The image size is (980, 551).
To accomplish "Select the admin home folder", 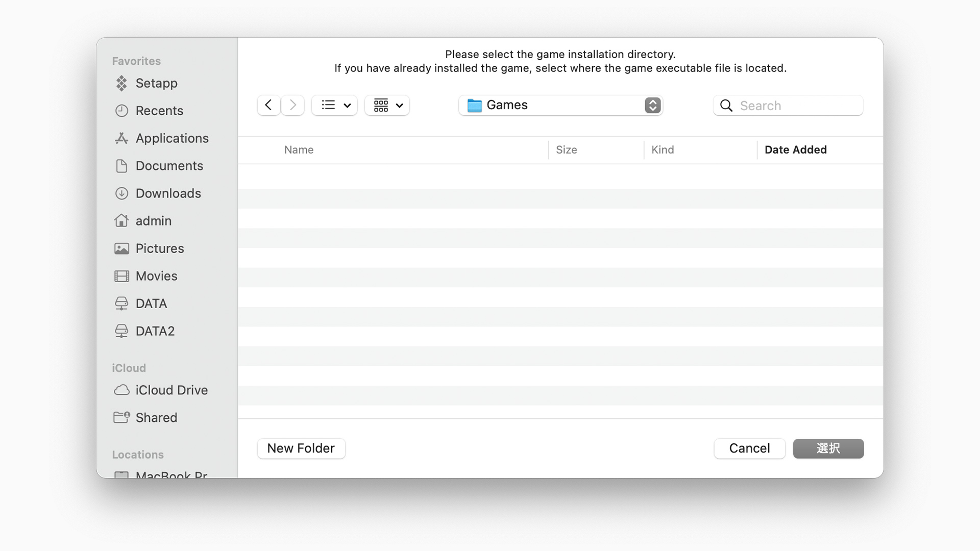I will 153,221.
